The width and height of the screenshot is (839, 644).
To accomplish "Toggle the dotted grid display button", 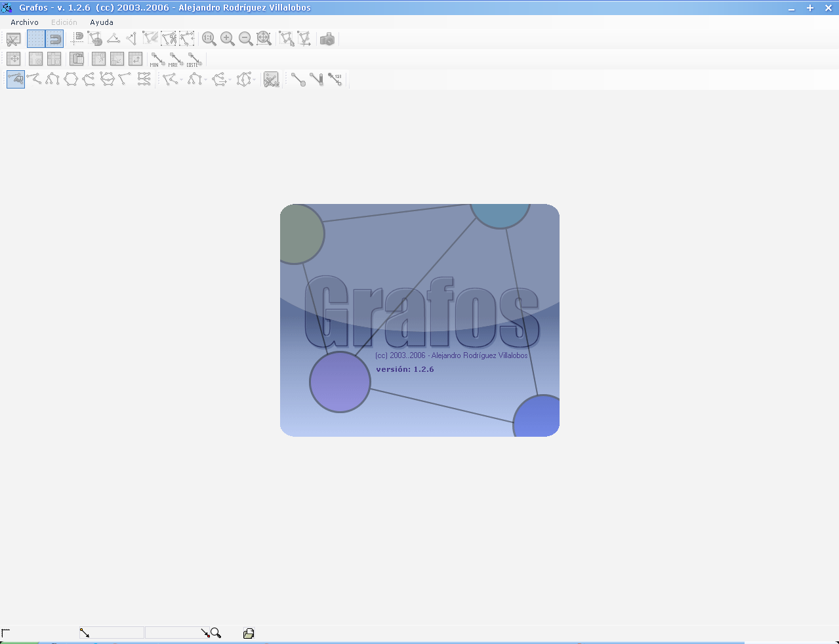I will tap(36, 39).
